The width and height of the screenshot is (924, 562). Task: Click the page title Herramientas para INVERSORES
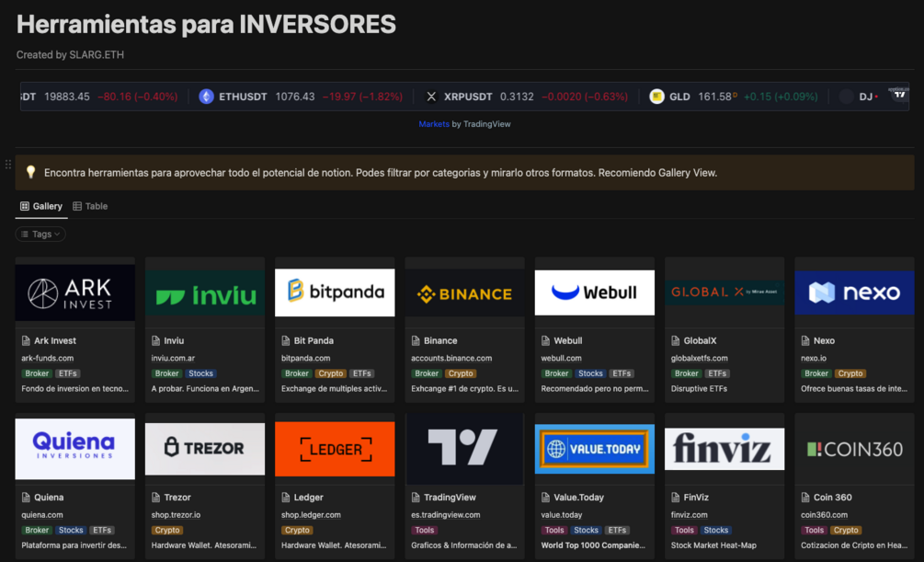pos(206,25)
